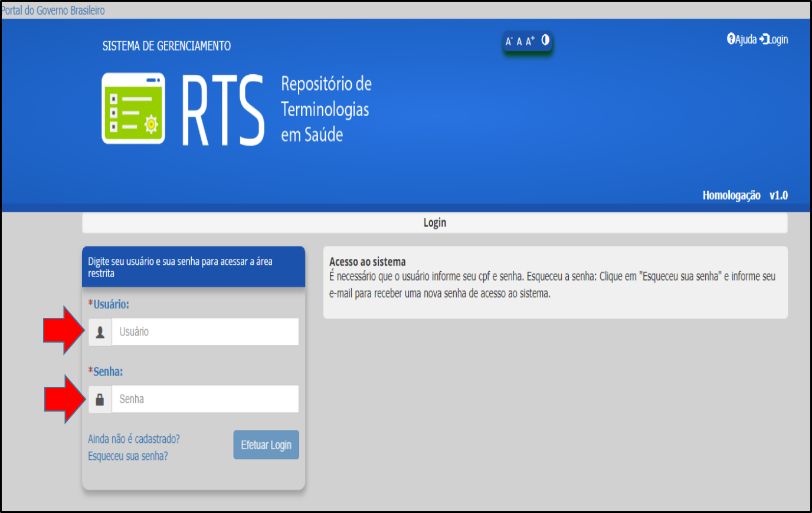Open the 'Esqueceu sua senha?' link
812x513 pixels.
tap(128, 456)
